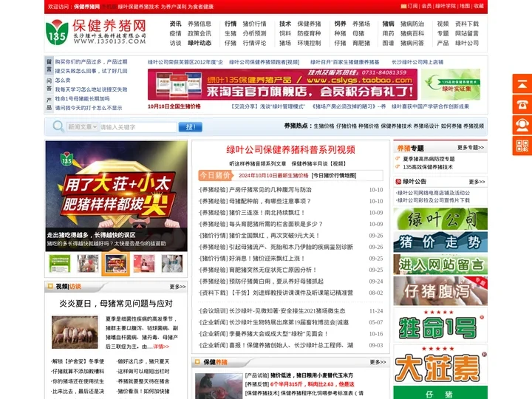Screen dimensions: 532x399
Task: Select the highlighted third slideshow thumbnail
Action: [116, 264]
